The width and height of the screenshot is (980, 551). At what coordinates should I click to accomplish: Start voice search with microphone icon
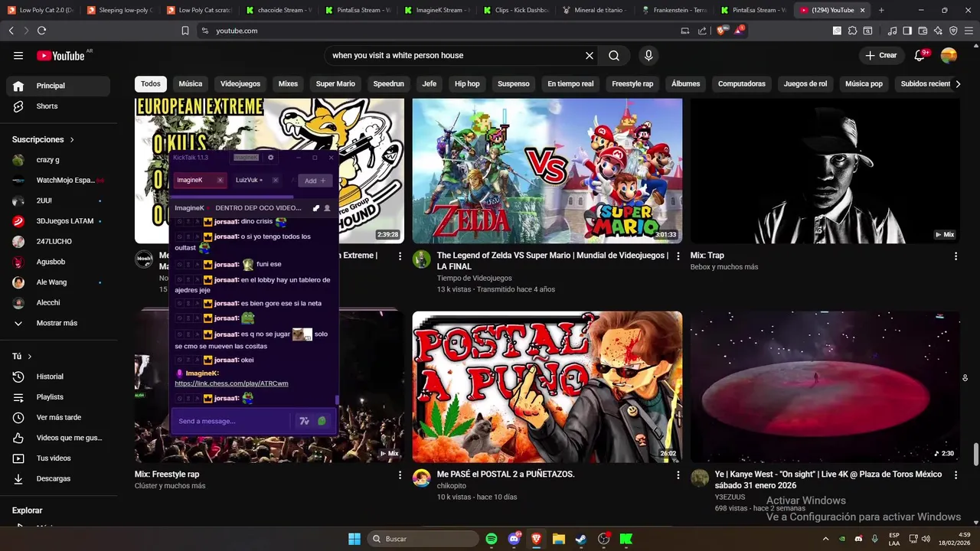click(x=648, y=55)
